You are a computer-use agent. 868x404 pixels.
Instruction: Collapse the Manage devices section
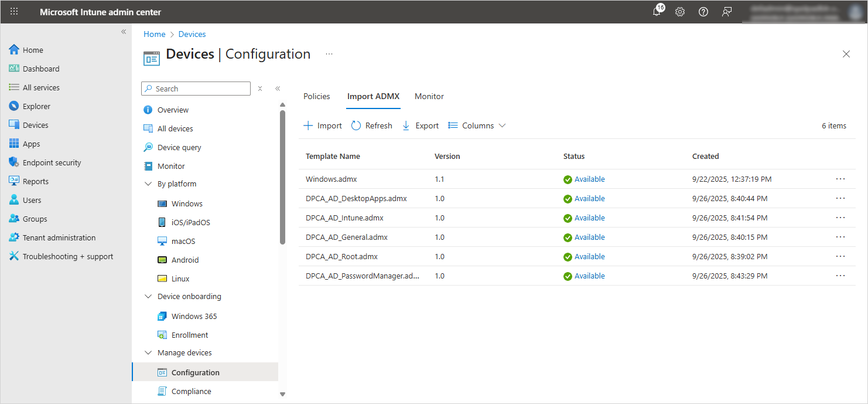(x=148, y=352)
